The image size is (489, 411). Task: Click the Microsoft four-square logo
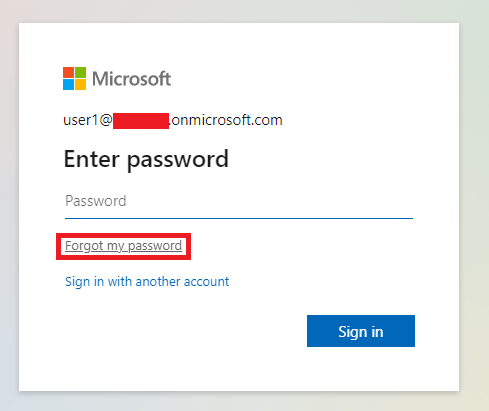[x=74, y=78]
